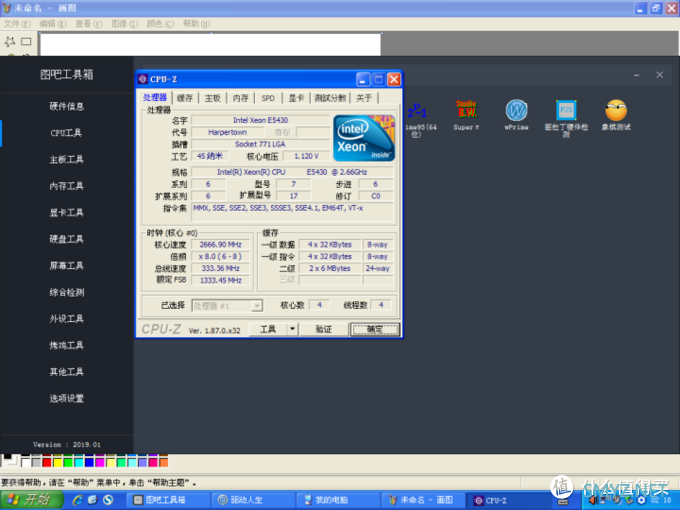Switch to the 主板 tab in CPU-Z

click(212, 98)
